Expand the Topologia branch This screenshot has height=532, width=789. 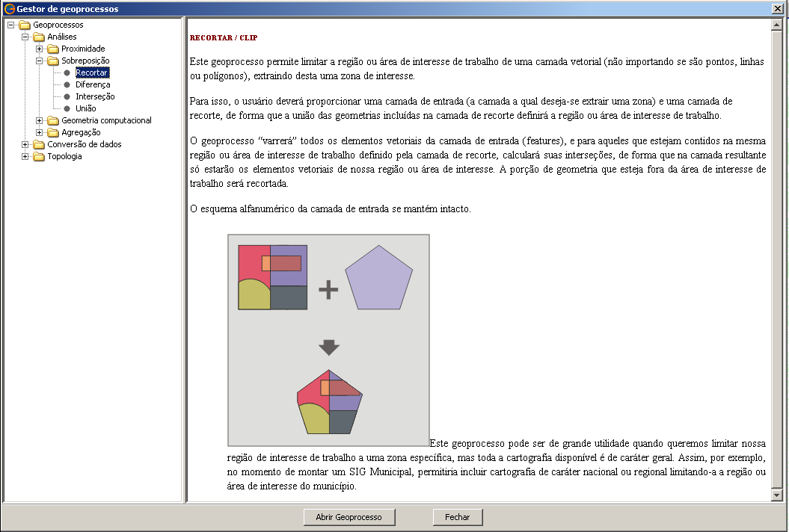(x=23, y=156)
